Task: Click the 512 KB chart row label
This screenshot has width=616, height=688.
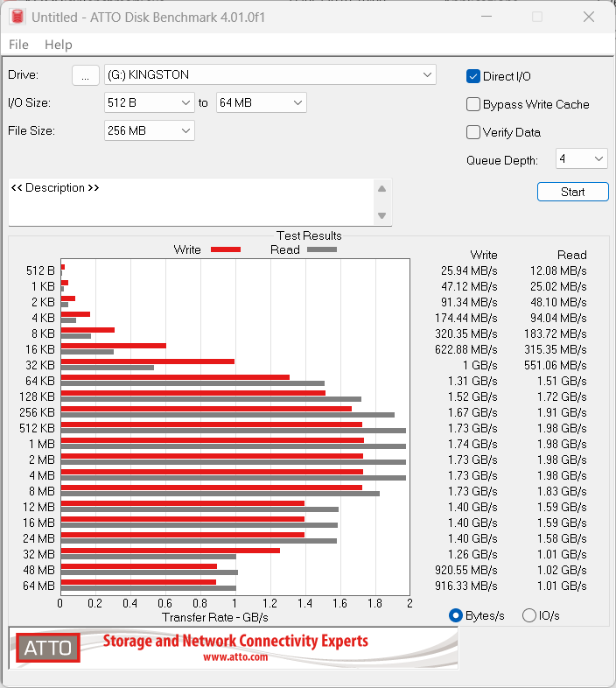Action: click(x=37, y=429)
